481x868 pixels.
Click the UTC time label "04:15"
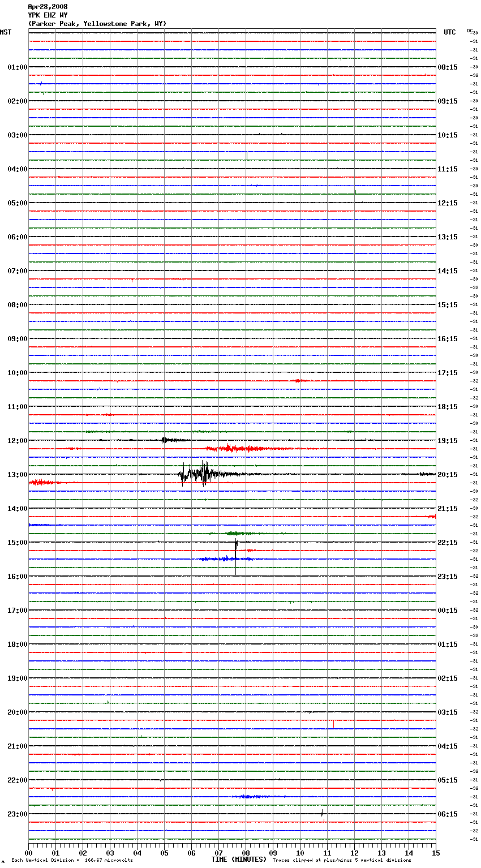[x=448, y=746]
